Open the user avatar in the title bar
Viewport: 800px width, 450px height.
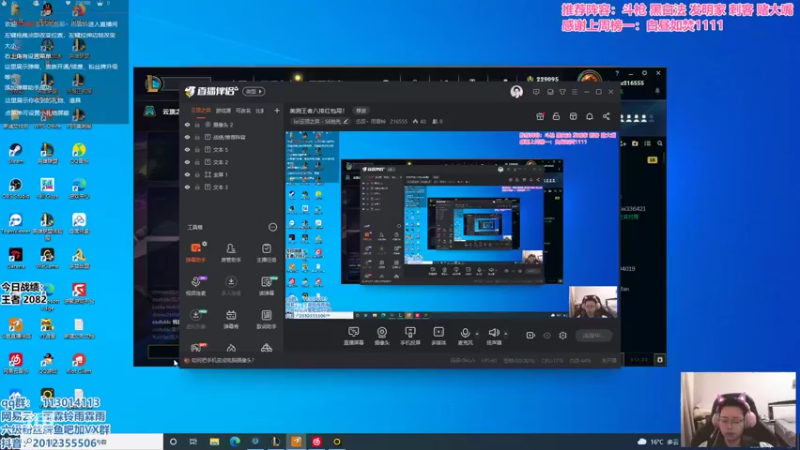516,91
